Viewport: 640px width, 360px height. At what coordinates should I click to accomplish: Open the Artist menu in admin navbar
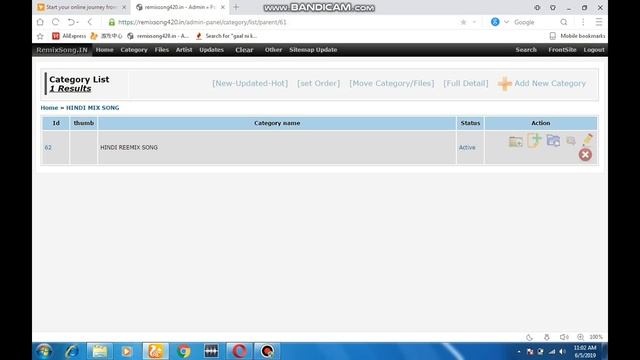coord(184,50)
